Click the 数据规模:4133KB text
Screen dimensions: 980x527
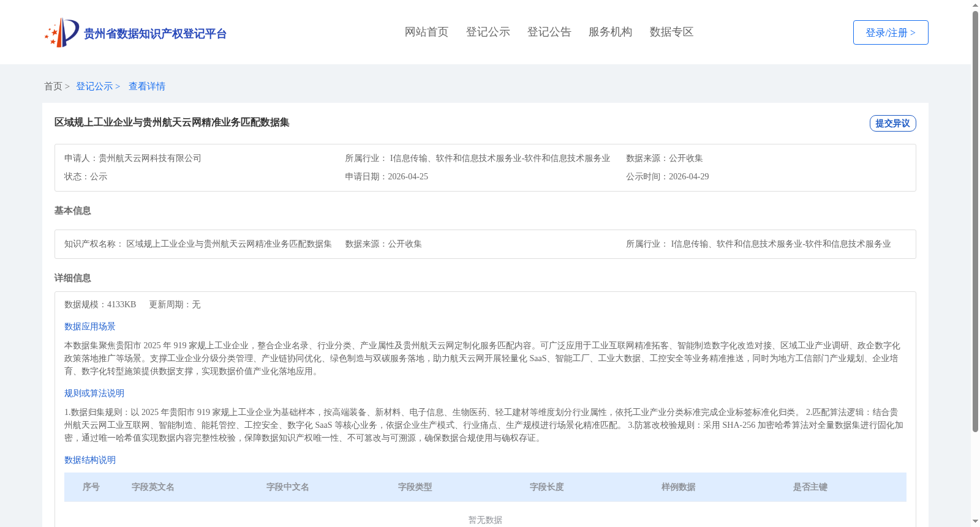pos(100,304)
